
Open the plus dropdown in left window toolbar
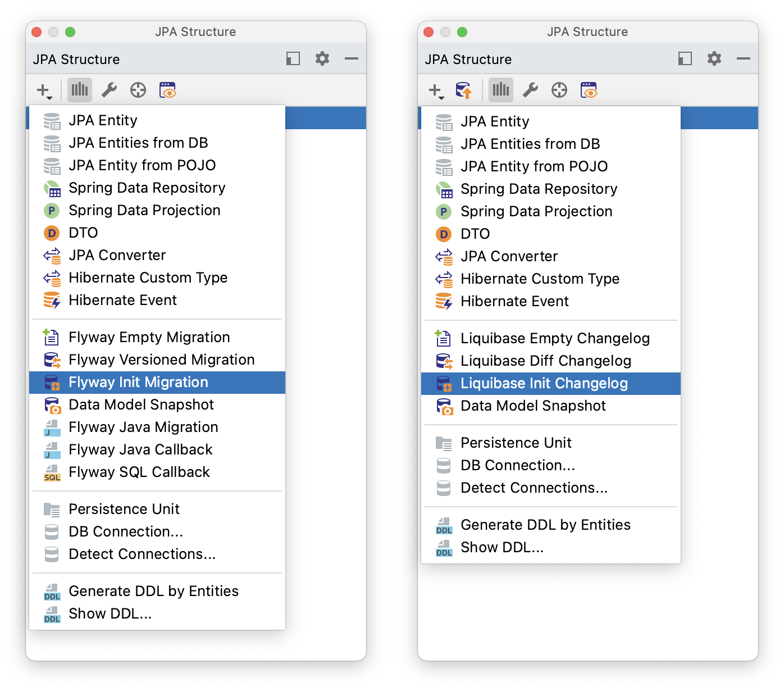44,90
